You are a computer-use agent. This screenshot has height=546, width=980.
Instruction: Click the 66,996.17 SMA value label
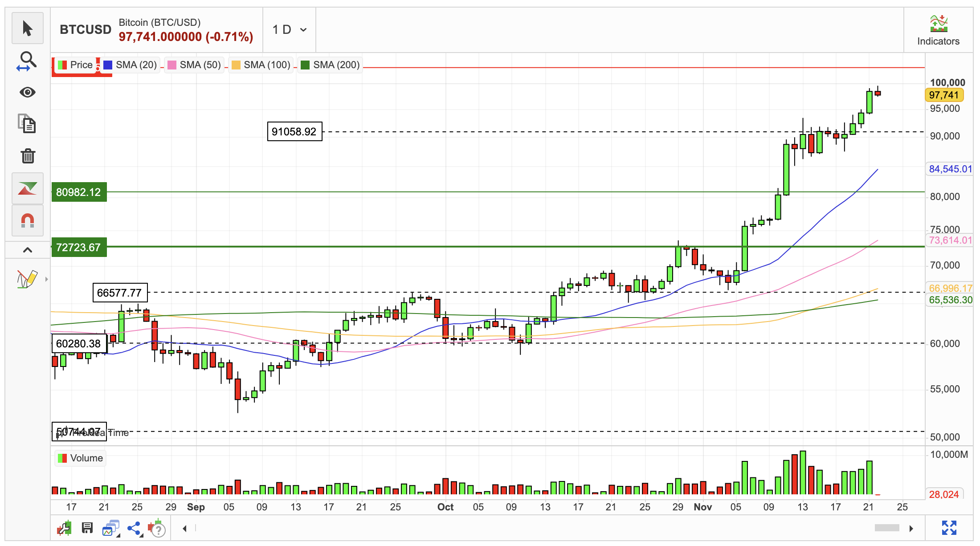pyautogui.click(x=950, y=288)
